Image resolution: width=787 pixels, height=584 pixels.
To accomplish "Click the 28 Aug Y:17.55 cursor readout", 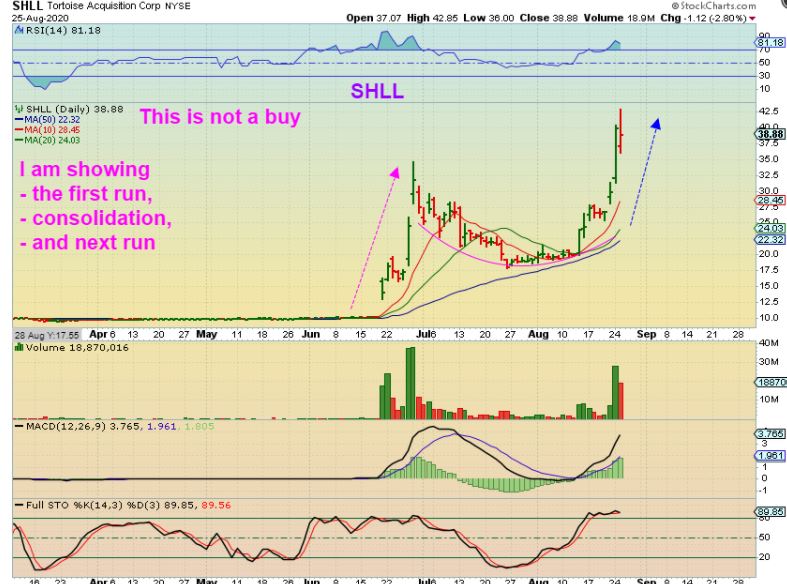I will click(x=47, y=335).
